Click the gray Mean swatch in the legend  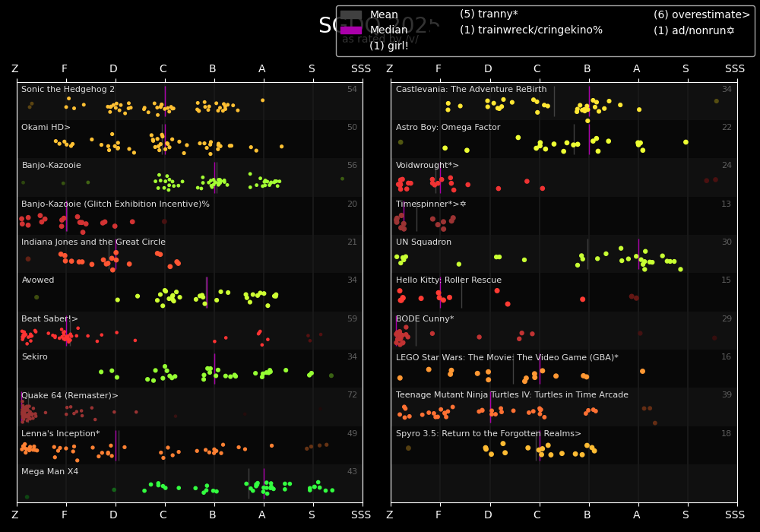351,15
